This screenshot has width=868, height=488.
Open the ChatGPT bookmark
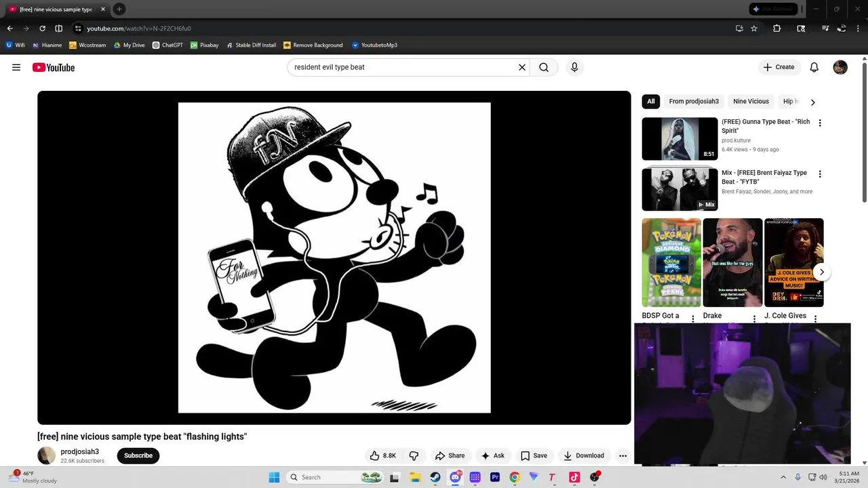pyautogui.click(x=167, y=45)
